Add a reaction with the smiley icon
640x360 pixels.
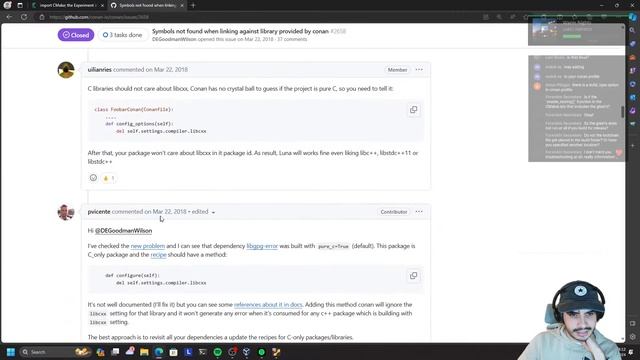click(x=93, y=178)
